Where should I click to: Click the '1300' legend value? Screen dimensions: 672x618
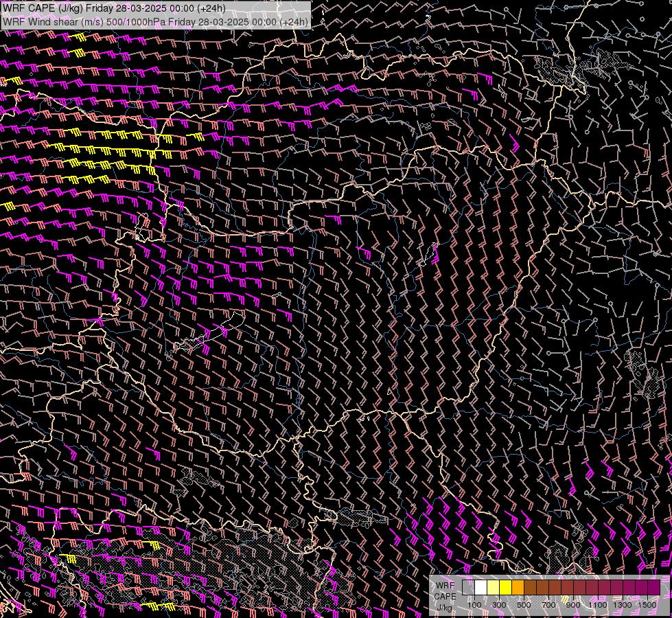click(x=623, y=605)
